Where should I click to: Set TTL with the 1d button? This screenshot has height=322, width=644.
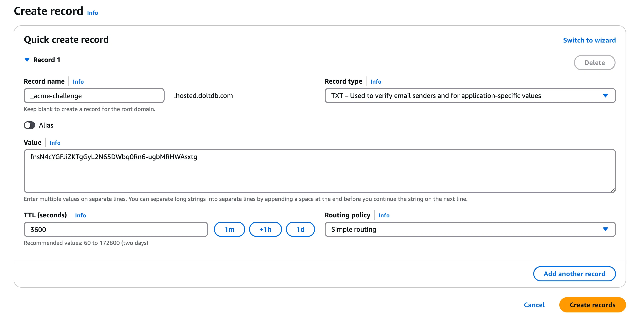click(300, 229)
